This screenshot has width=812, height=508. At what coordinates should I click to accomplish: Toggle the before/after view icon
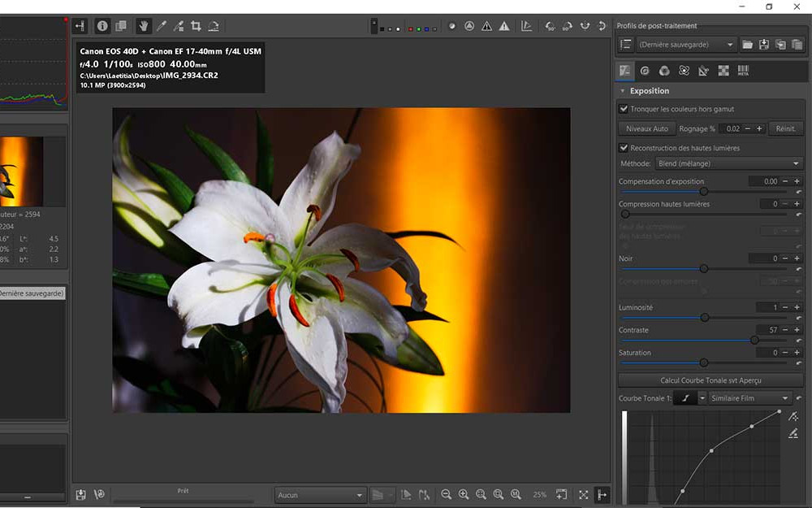[x=121, y=26]
